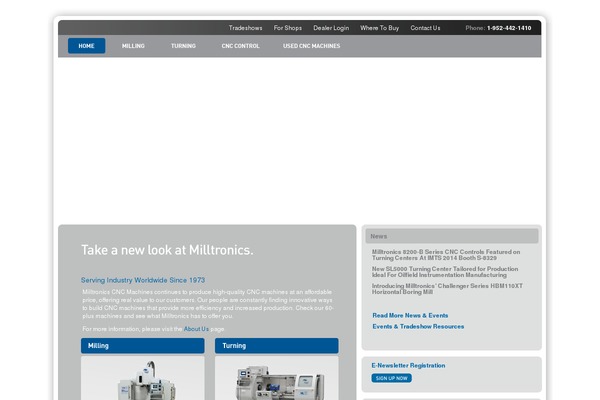
Task: Open Events & Tradeshow Resources link
Action: tap(418, 327)
